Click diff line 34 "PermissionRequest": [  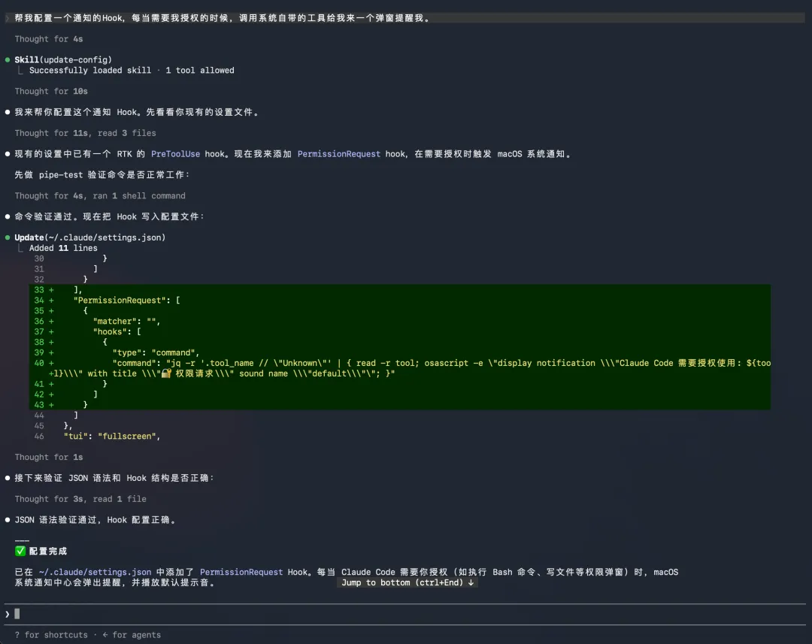(400, 301)
